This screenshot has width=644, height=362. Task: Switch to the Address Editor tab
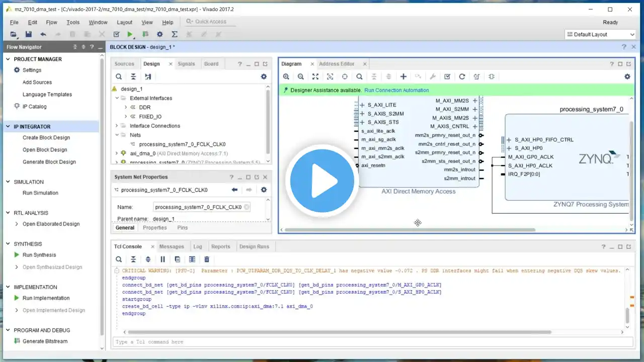pos(336,64)
